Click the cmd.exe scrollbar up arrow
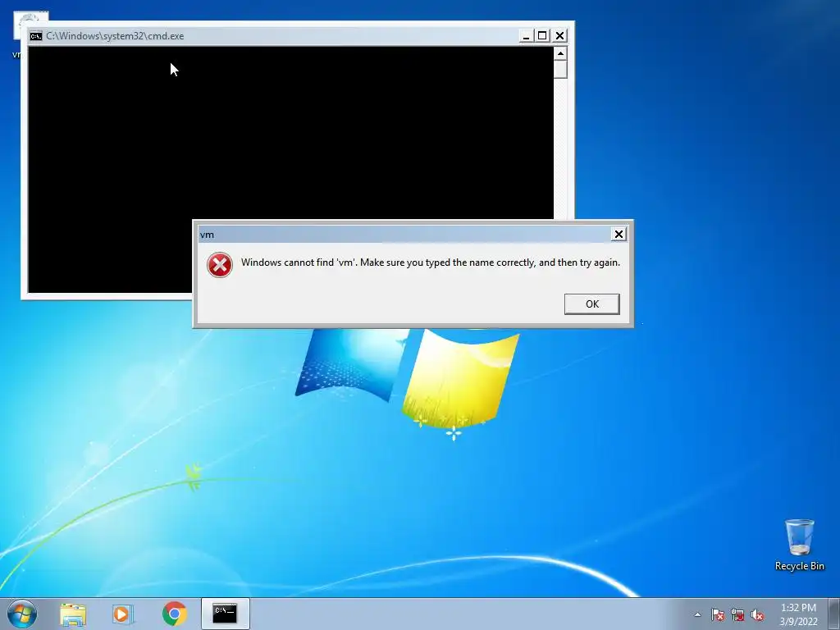 [560, 53]
